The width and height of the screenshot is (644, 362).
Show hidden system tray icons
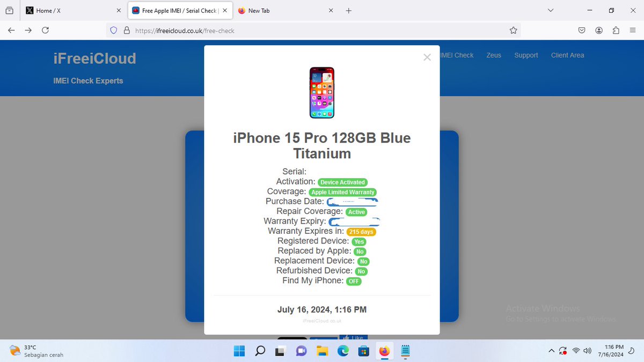click(551, 351)
